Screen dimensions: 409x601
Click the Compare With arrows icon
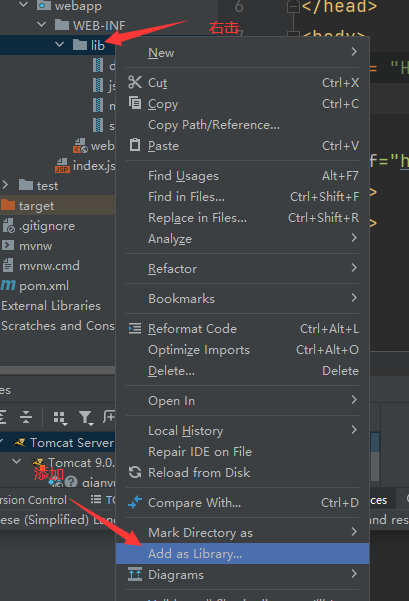click(135, 502)
